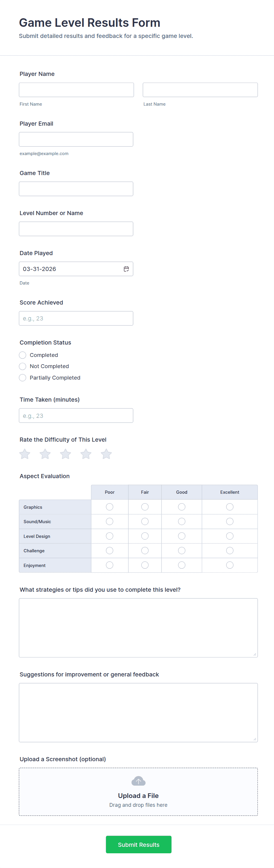This screenshot has width=274, height=868.
Task: Rate Graphics as Excellent
Action: tap(230, 507)
